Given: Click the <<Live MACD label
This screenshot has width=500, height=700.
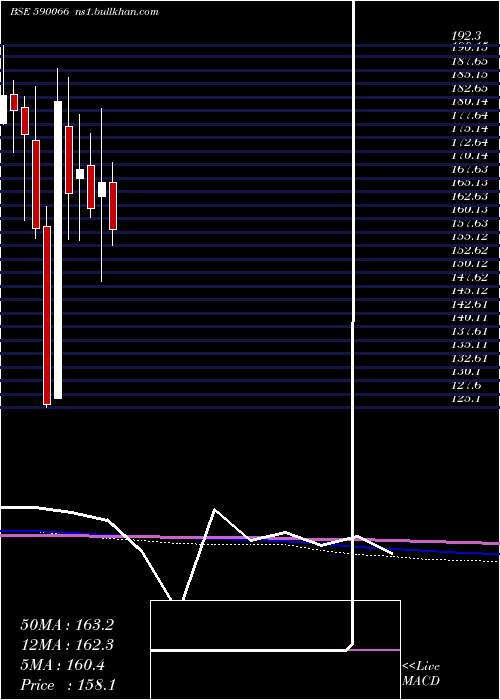Looking at the screenshot, I should click(421, 674).
